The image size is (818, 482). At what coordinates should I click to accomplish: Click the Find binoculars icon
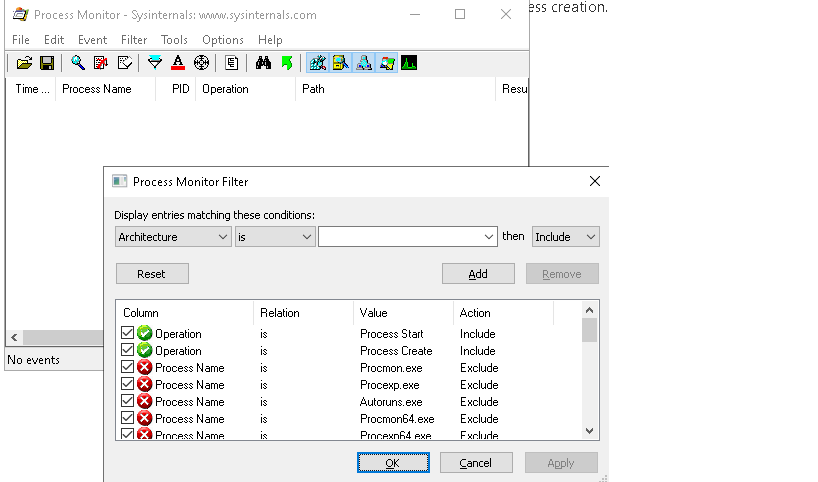[x=263, y=63]
